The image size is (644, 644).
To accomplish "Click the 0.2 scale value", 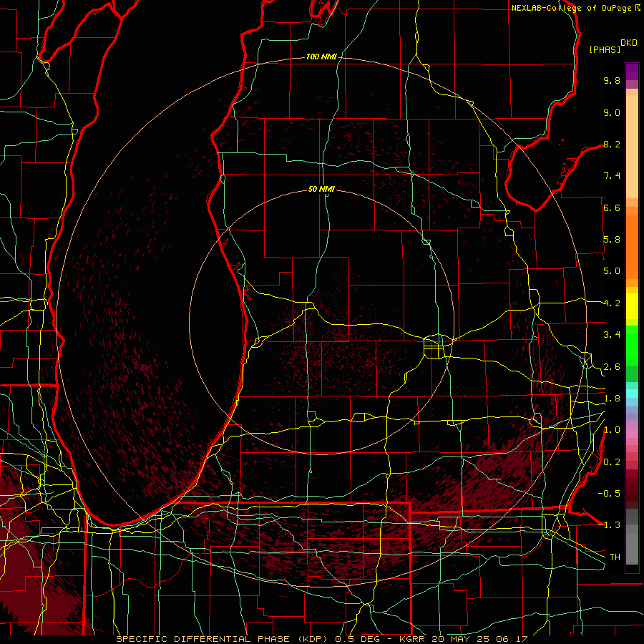I will 612,462.
